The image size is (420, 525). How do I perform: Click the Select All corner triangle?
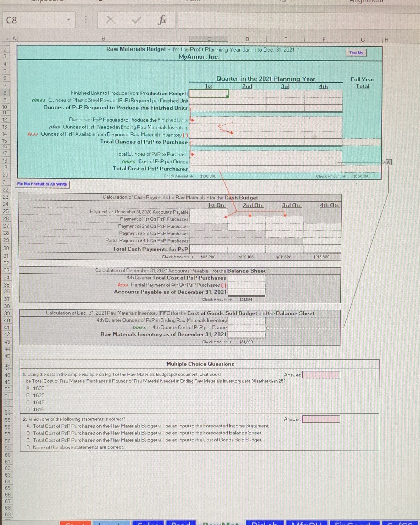click(7, 39)
